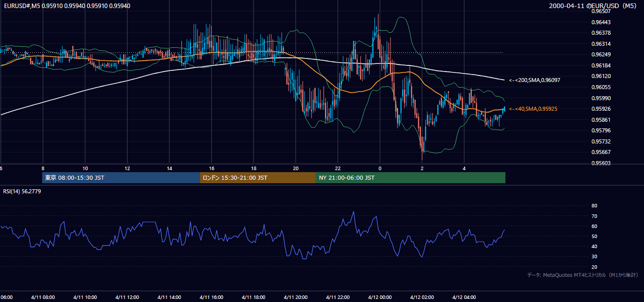Click RSI scale value 70

coord(594,216)
